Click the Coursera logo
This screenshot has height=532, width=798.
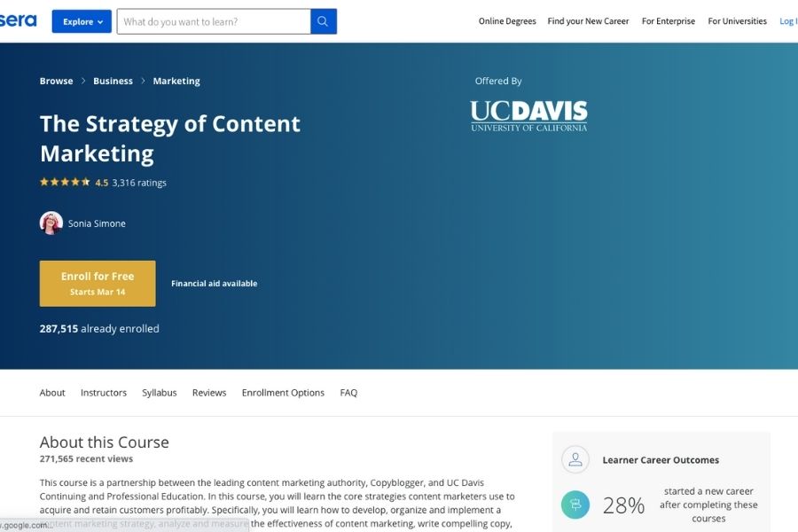click(19, 20)
